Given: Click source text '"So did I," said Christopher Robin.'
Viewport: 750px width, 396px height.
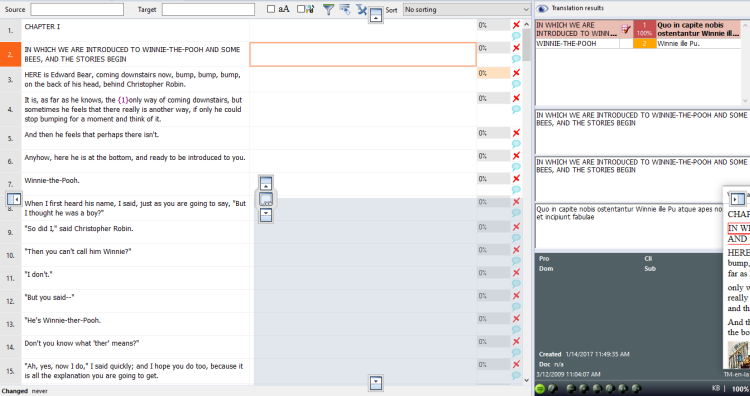Looking at the screenshot, I should (79, 229).
